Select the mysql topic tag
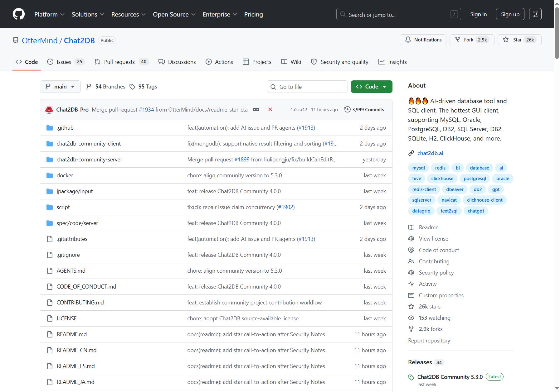560x392 pixels. click(x=418, y=168)
